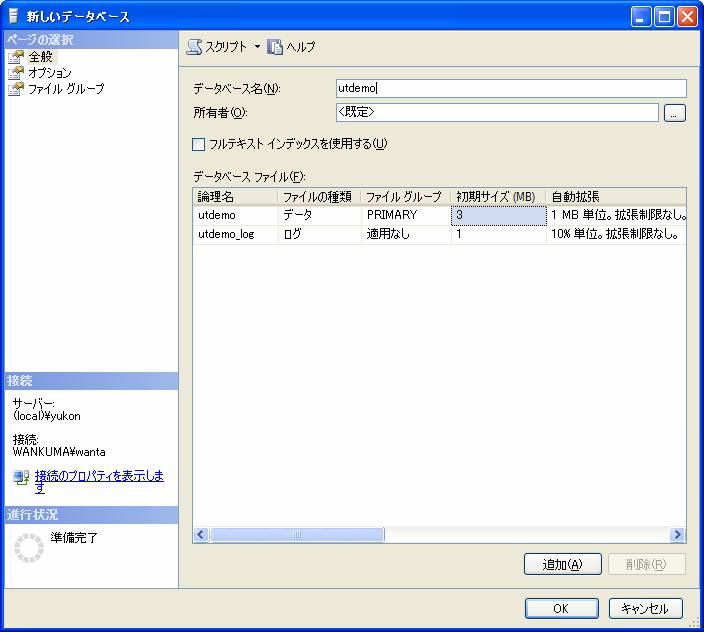
Task: Click the connection properties icon
Action: (x=21, y=477)
